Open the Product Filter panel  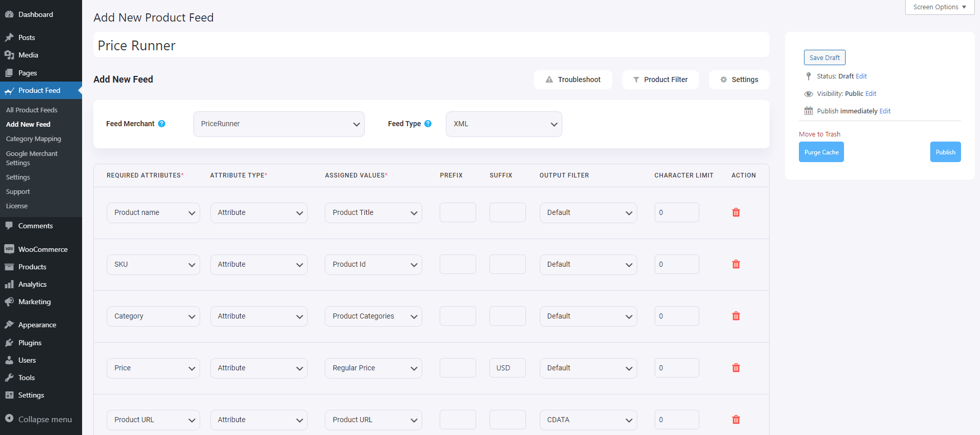(660, 80)
